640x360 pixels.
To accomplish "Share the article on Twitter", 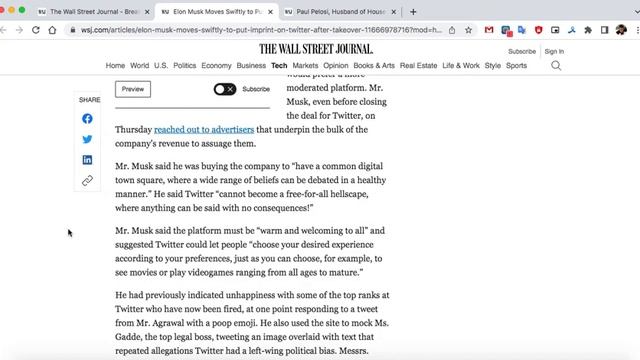I will pyautogui.click(x=87, y=139).
